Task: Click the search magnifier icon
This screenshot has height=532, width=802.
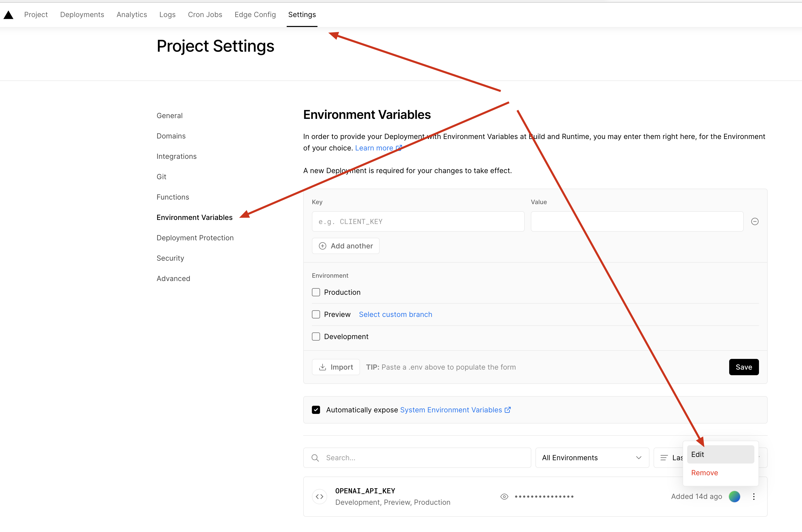Action: tap(315, 458)
